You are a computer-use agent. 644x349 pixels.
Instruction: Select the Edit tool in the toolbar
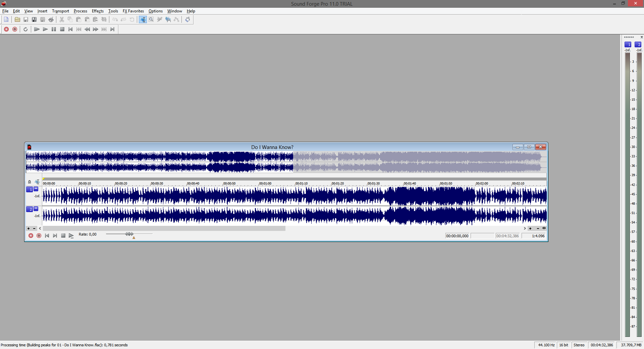click(143, 19)
